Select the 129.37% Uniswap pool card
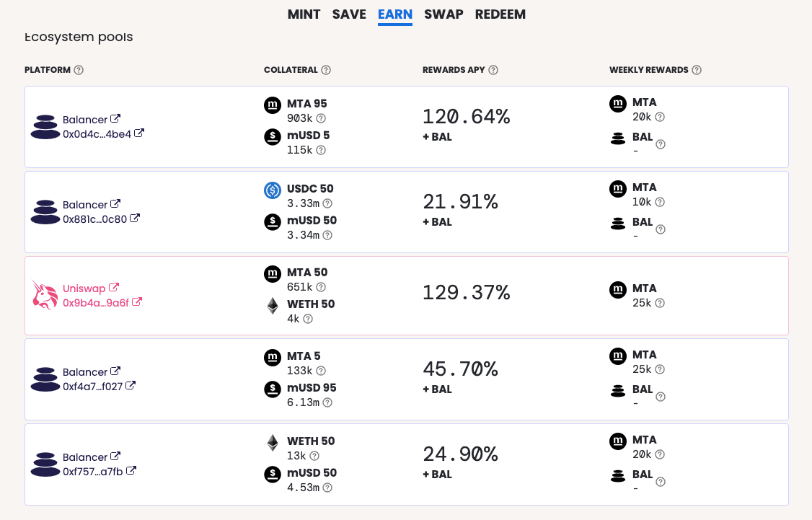The image size is (812, 520). click(407, 296)
